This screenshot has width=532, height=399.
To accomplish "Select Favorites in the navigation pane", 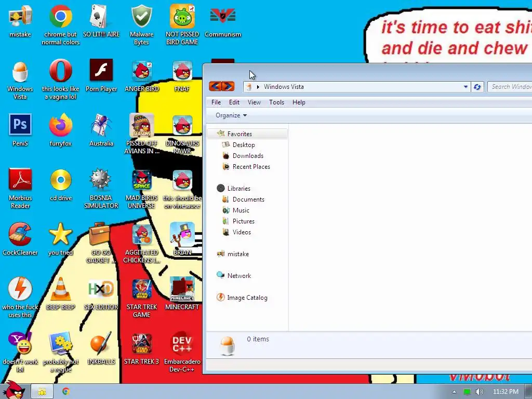I will click(x=248, y=134).
